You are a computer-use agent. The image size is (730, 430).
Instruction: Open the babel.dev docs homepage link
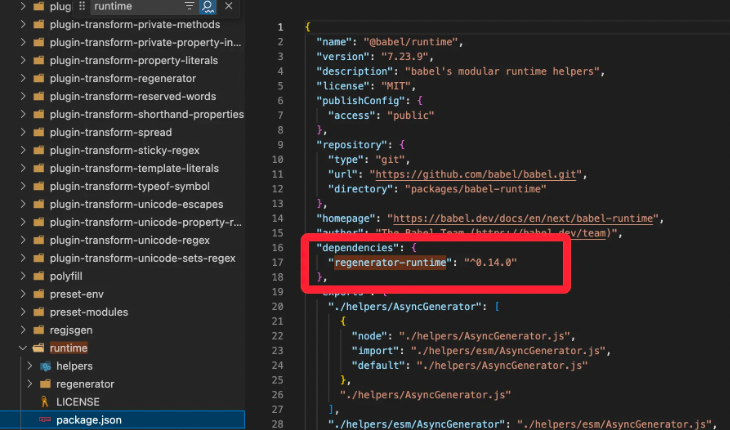[523, 218]
